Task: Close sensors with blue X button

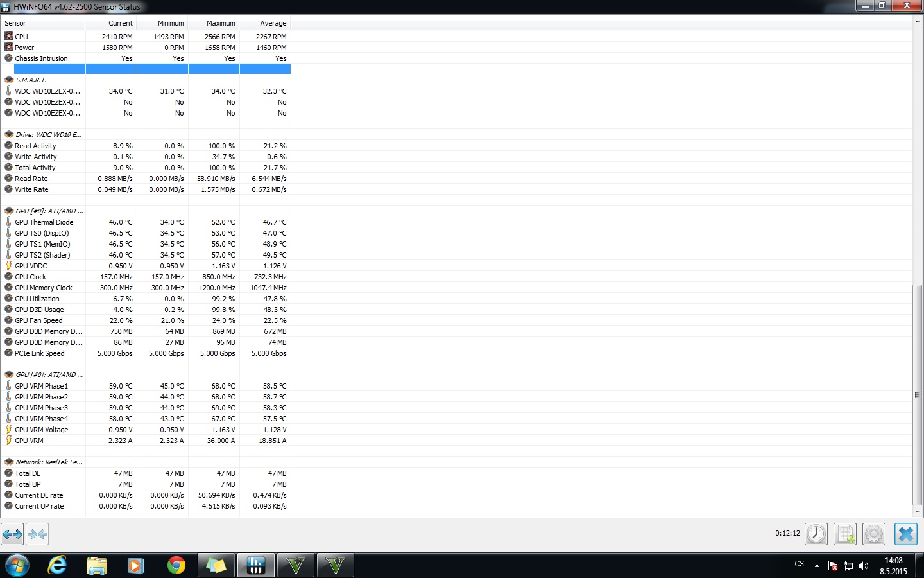Action: pos(906,534)
